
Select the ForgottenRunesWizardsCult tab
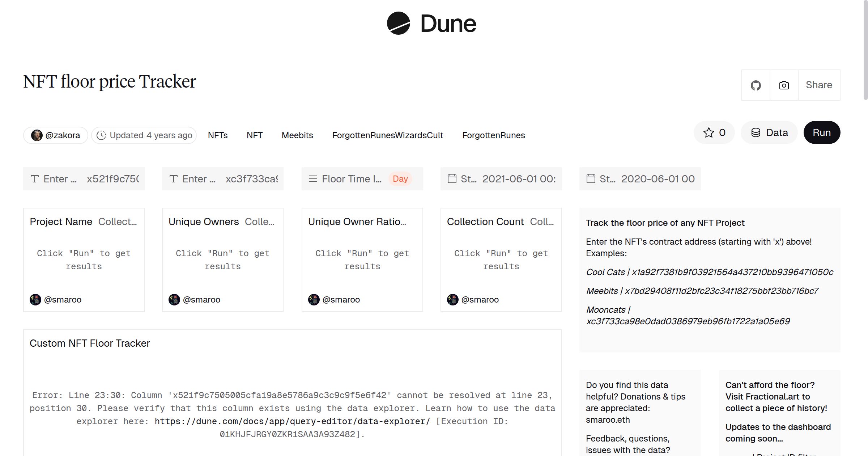point(388,135)
